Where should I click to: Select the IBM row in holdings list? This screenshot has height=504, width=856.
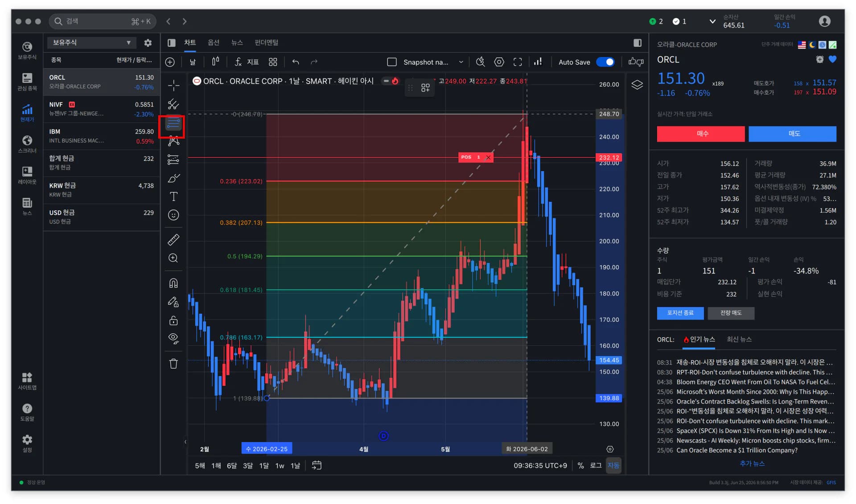(x=102, y=136)
